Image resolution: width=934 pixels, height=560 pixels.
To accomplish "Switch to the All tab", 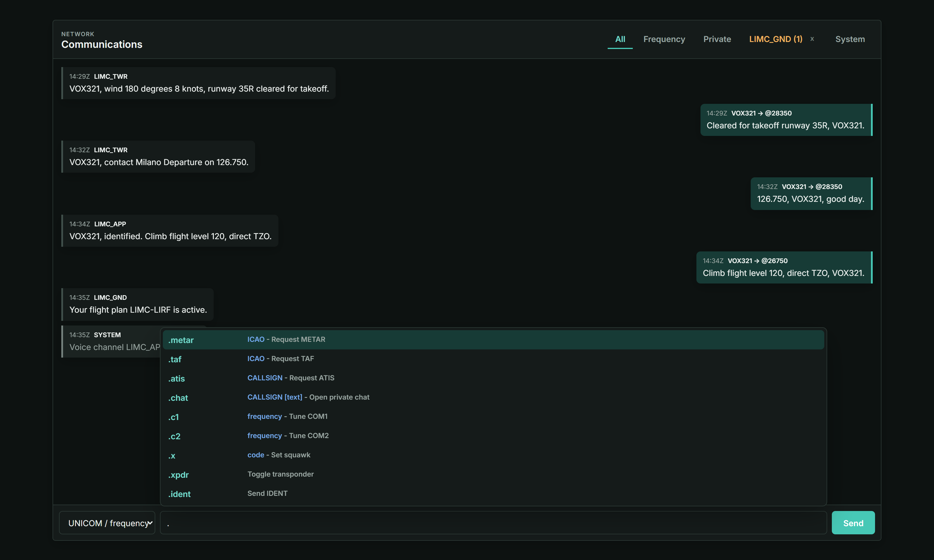I will (620, 39).
